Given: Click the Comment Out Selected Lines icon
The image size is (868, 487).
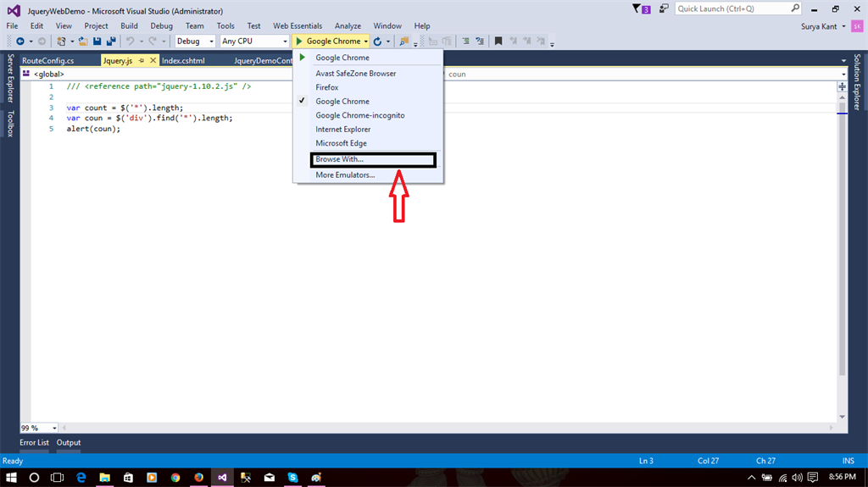Looking at the screenshot, I should coord(465,41).
